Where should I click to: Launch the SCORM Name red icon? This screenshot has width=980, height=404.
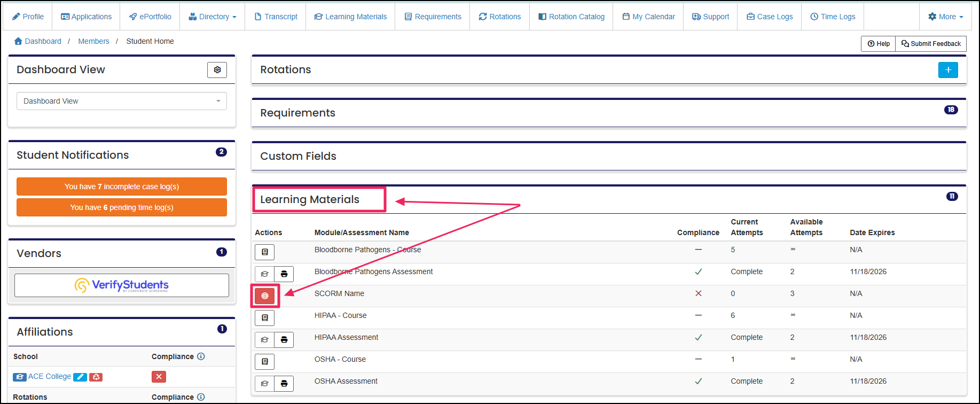pyautogui.click(x=264, y=296)
